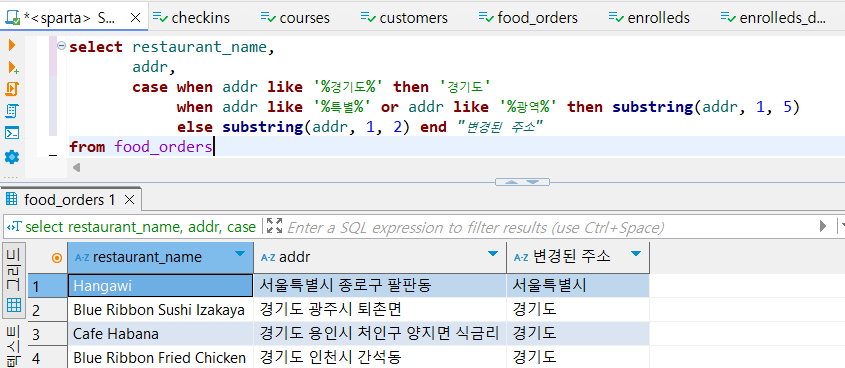845x368 pixels.
Task: Click the row header corner icon
Action: (57, 258)
